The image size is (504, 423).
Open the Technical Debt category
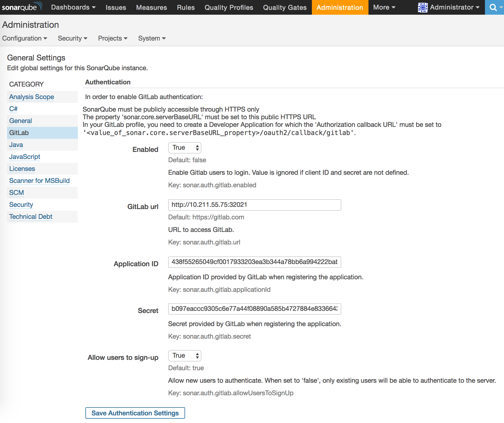31,217
